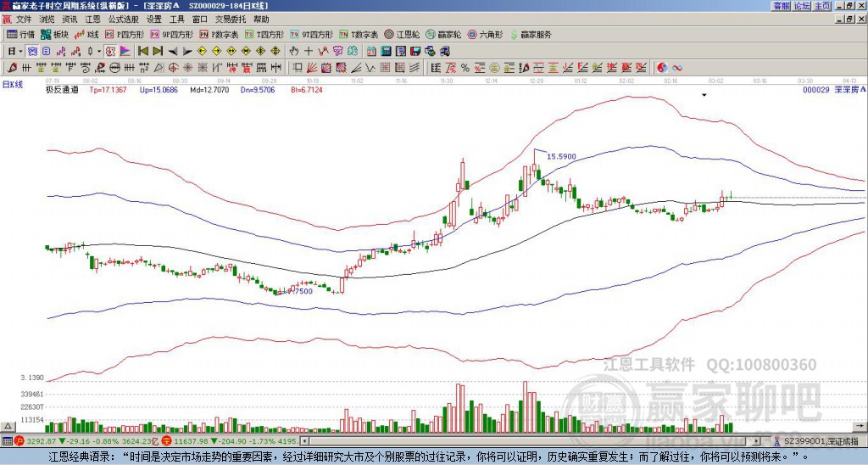Click the red crosshair circle tool
This screenshot has width=868, height=465.
(173, 68)
